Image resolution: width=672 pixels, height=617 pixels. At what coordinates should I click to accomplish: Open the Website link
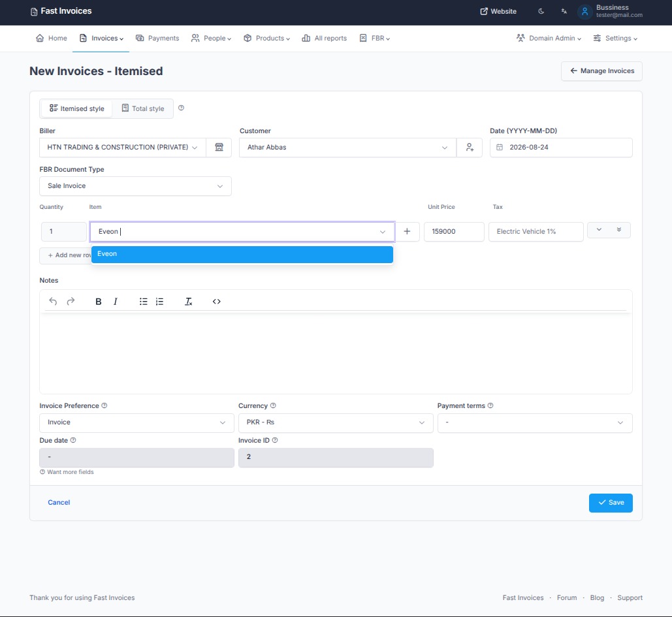(498, 12)
